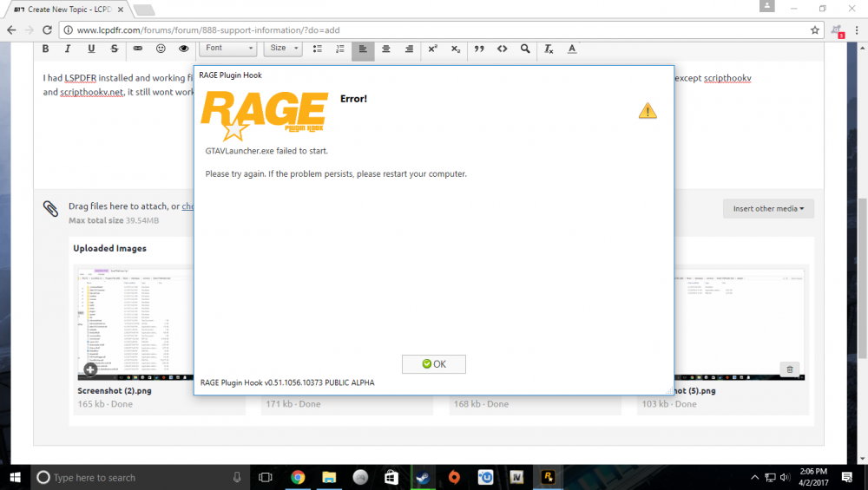Apply superscript formatting
868x490 pixels.
(x=432, y=49)
